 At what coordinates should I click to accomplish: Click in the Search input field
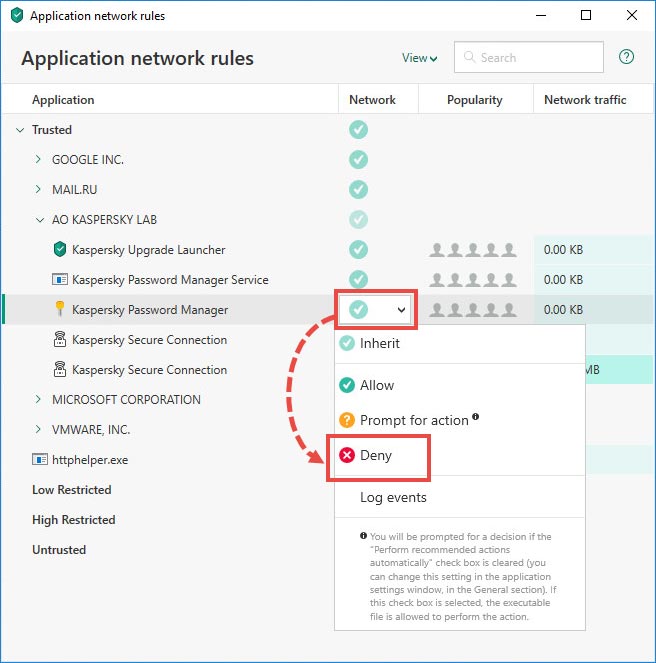(x=529, y=57)
